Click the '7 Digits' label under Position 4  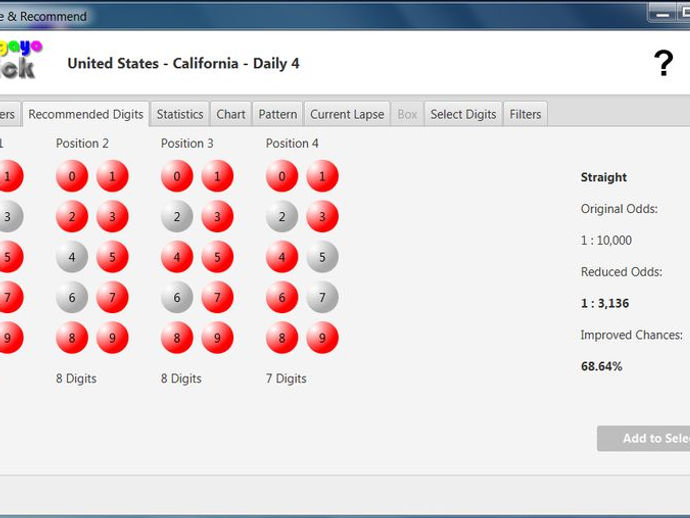click(286, 379)
